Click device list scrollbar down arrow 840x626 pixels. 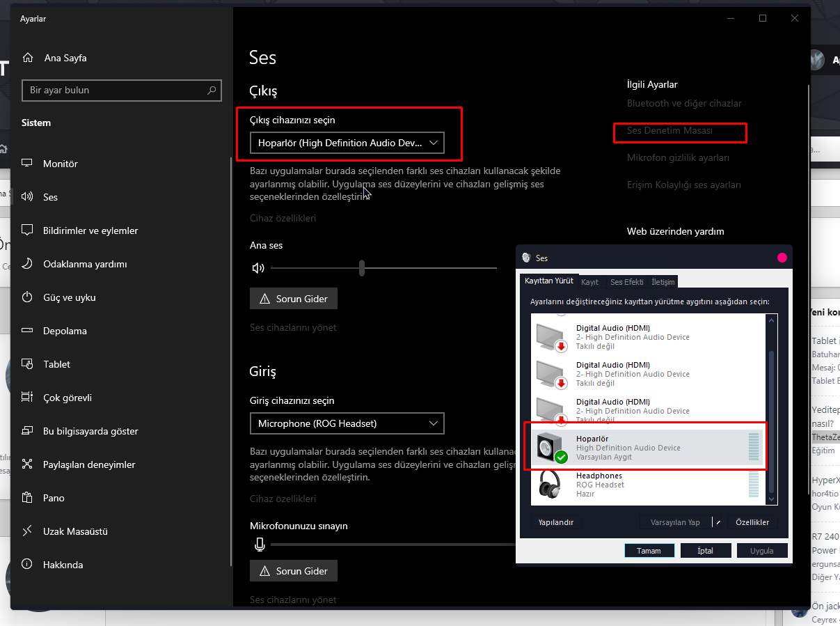[770, 499]
